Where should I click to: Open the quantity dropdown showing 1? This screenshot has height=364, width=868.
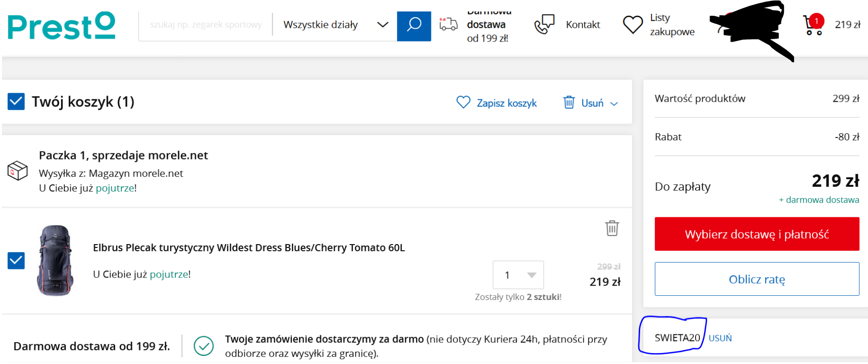(518, 275)
